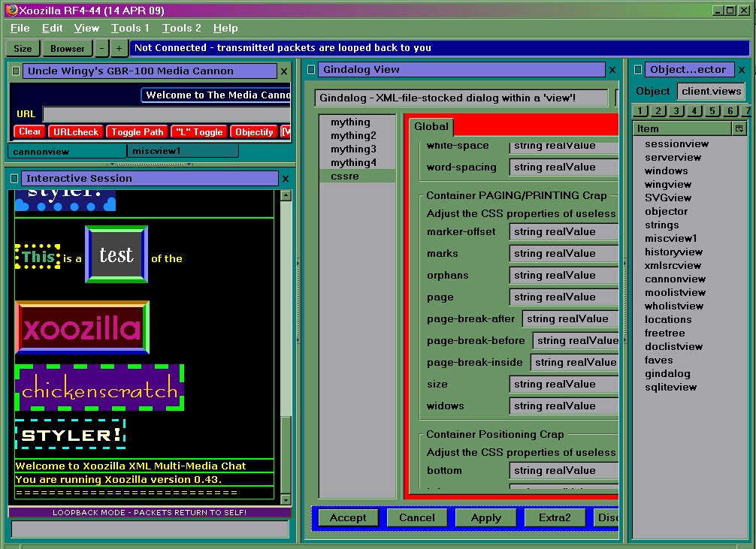Click the panel icon left of Interactive Session title
Image resolution: width=756 pixels, height=549 pixels.
click(x=14, y=178)
